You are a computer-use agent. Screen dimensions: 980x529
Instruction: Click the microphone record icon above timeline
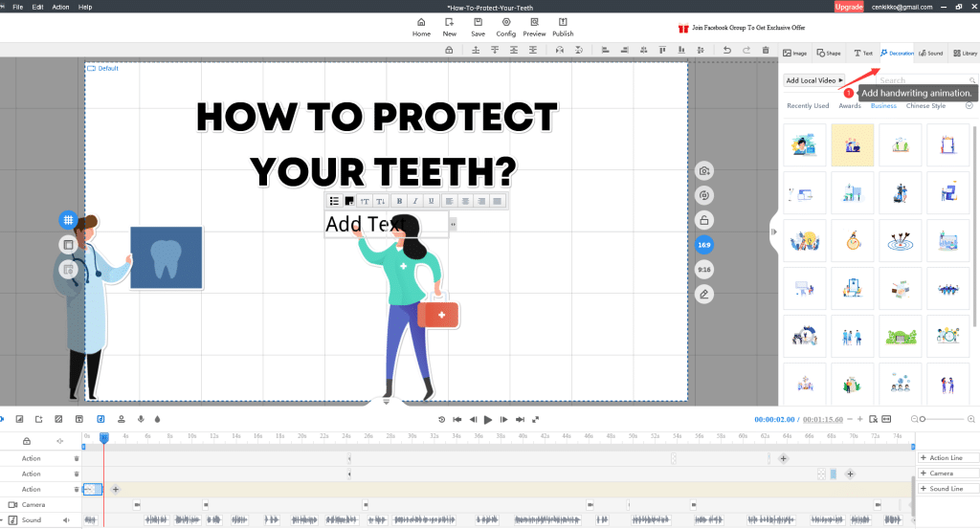point(141,419)
